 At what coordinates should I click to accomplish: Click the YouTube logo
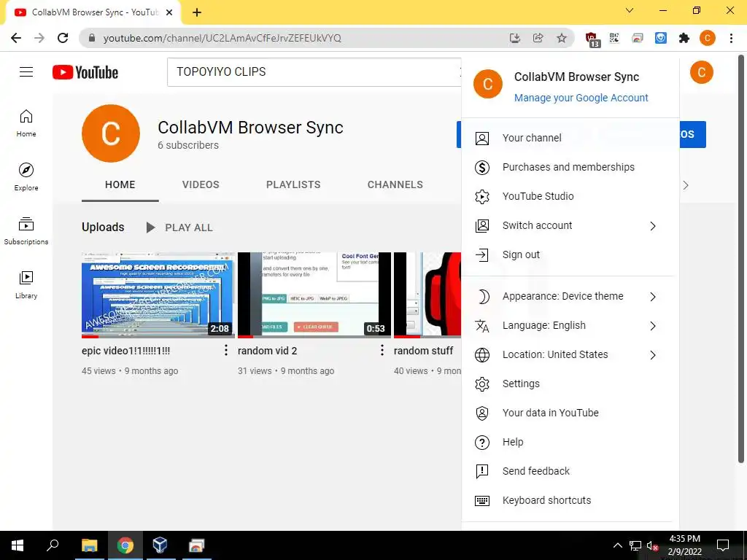85,72
